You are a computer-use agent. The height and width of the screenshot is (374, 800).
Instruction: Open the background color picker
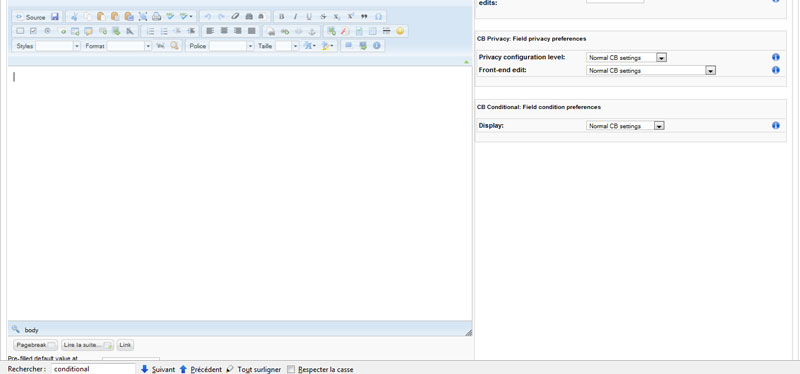327,45
